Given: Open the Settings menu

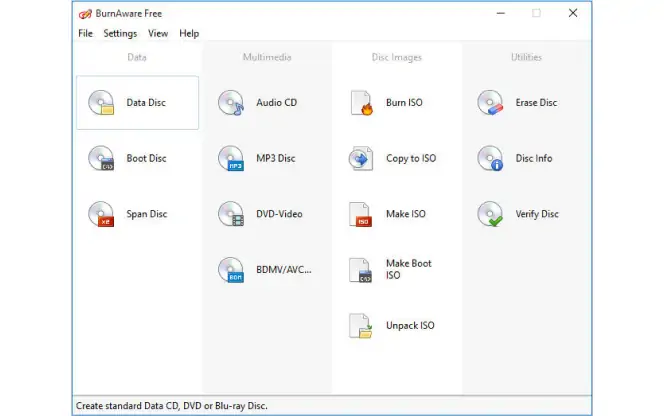Looking at the screenshot, I should click(120, 33).
